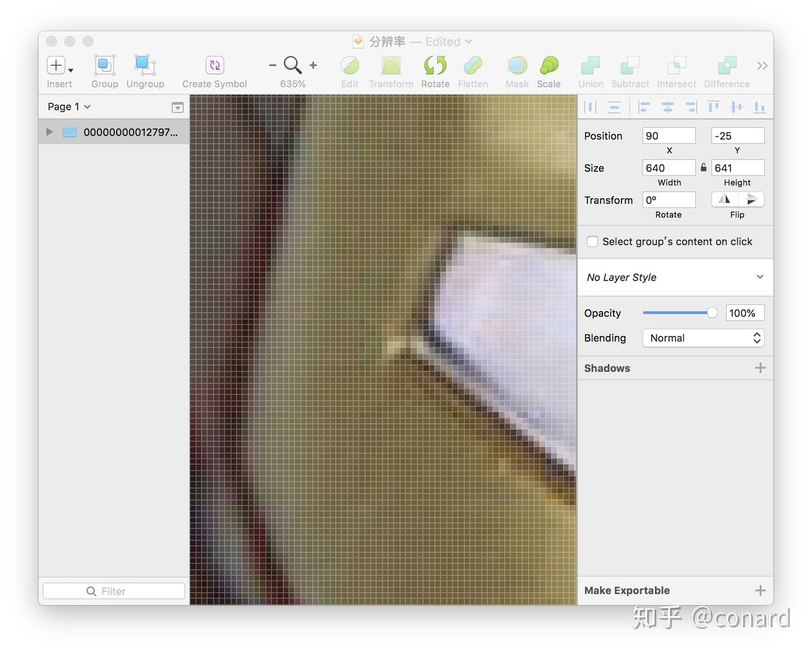Click the magnifier zoom icon
This screenshot has height=651, width=812.
[293, 65]
